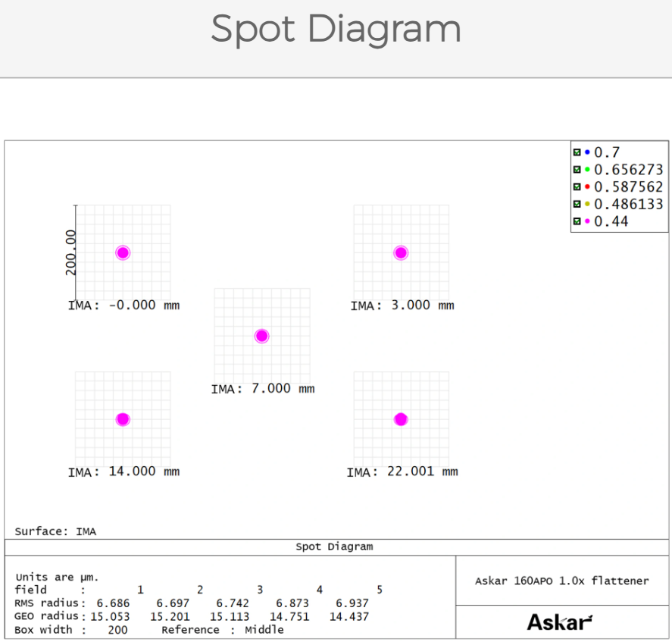Viewport: 672px width, 642px height.
Task: Click the magenta spot in the 7.000 mm plot
Action: 262,336
